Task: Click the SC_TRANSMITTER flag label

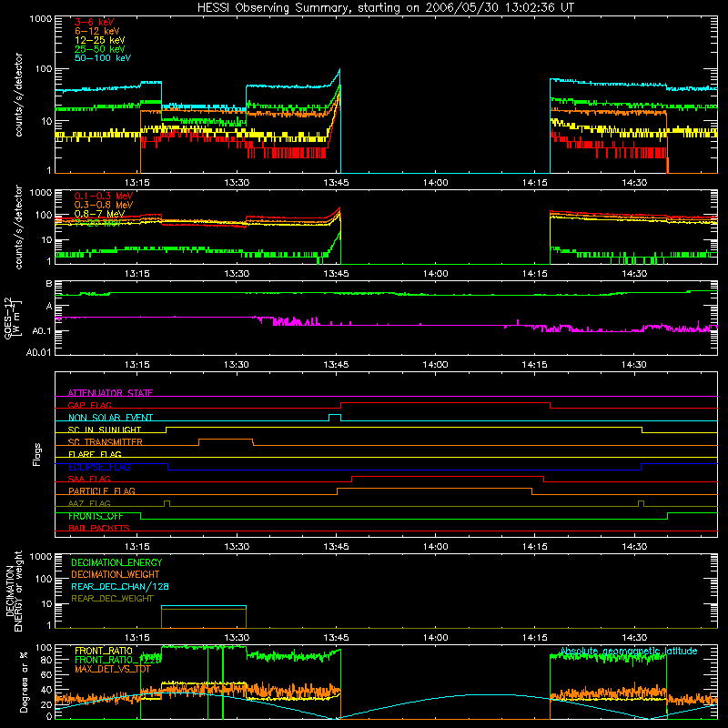Action: [105, 442]
